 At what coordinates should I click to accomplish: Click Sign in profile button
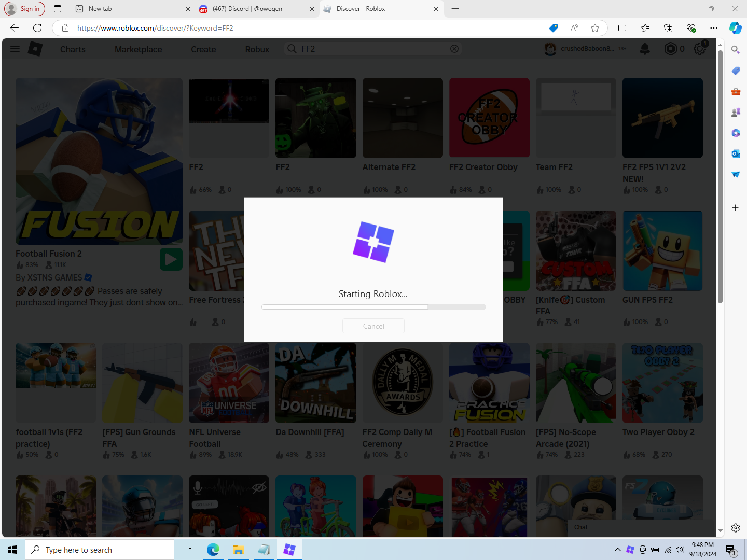click(x=24, y=9)
